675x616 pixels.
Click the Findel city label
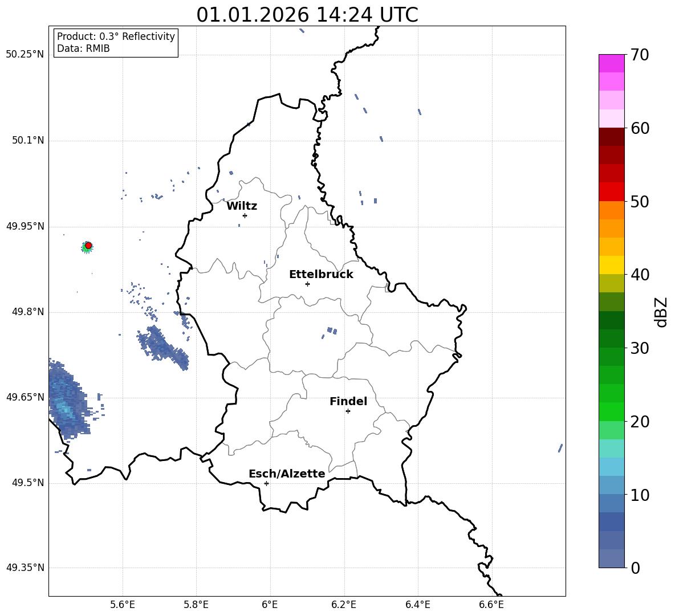[348, 401]
